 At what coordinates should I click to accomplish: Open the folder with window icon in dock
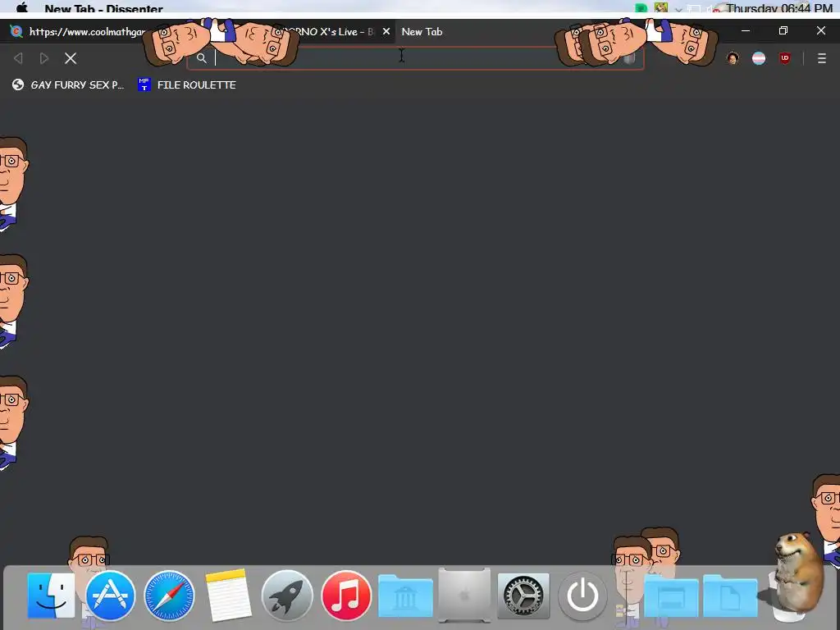pos(671,596)
